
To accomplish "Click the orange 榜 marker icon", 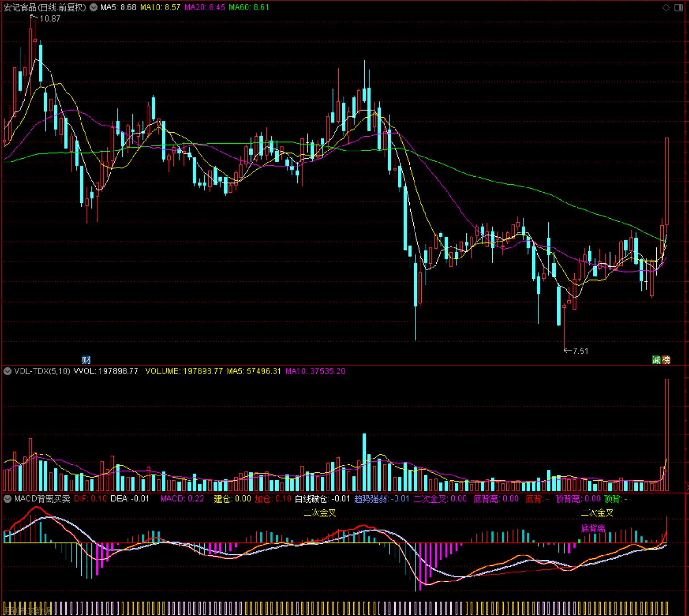I will coord(666,360).
